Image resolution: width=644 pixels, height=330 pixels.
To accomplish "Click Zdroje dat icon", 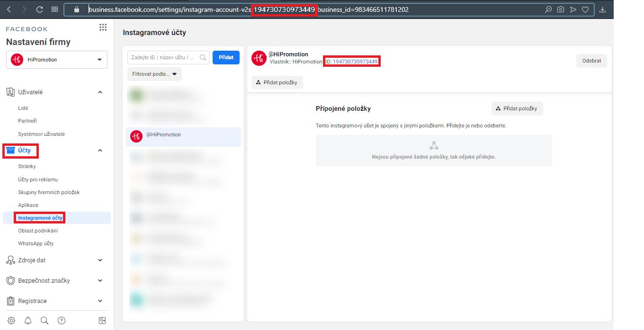I will [x=10, y=260].
